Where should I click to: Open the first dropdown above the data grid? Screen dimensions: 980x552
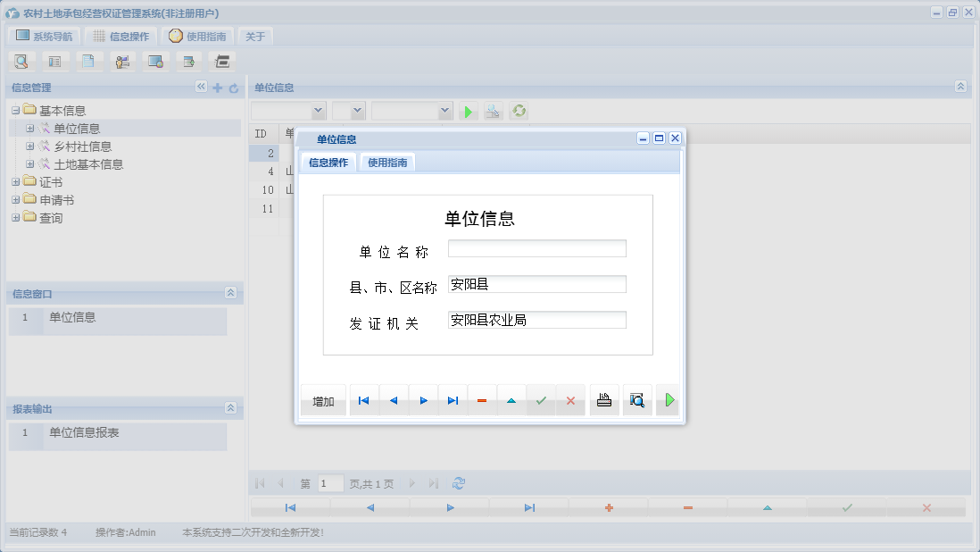287,111
